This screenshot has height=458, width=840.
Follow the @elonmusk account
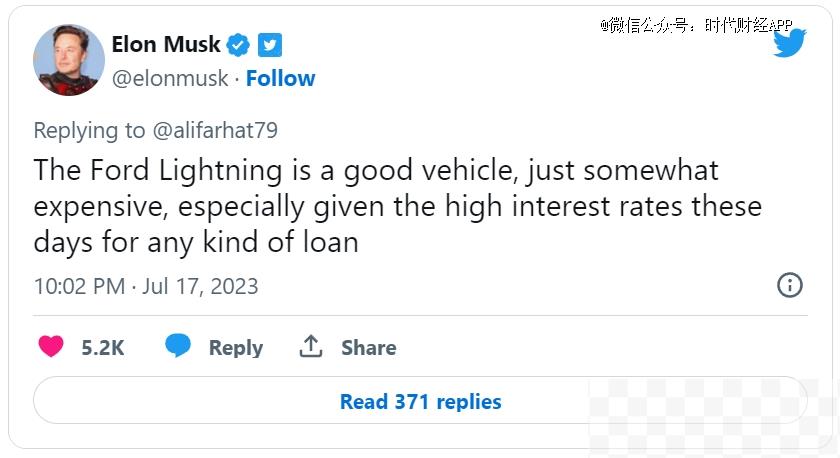click(280, 78)
